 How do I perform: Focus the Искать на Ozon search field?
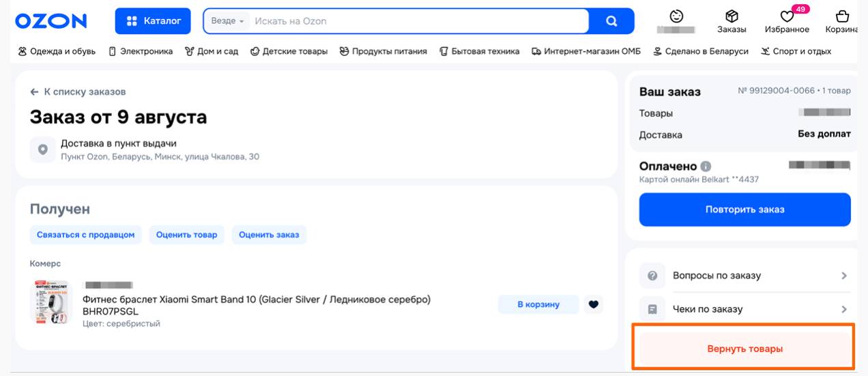point(418,21)
